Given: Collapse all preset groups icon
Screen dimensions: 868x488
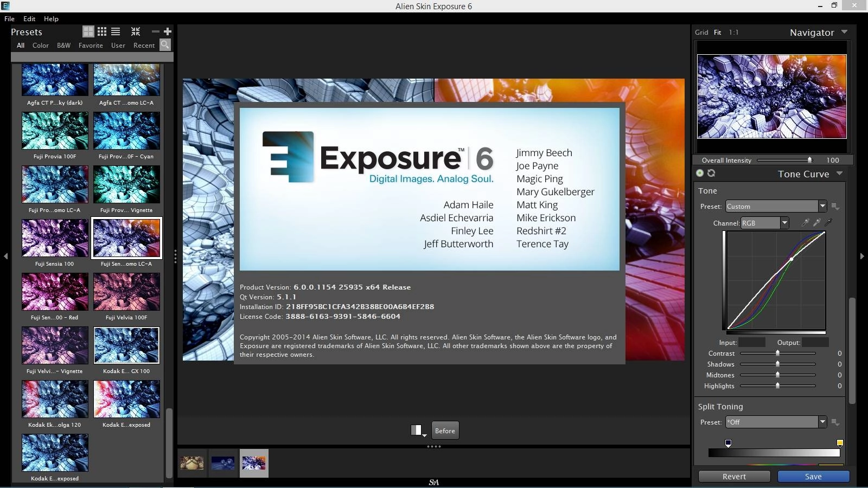Looking at the screenshot, I should (136, 31).
